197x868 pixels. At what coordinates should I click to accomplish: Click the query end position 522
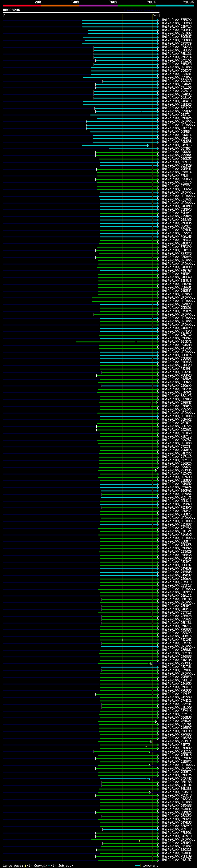click(155, 15)
